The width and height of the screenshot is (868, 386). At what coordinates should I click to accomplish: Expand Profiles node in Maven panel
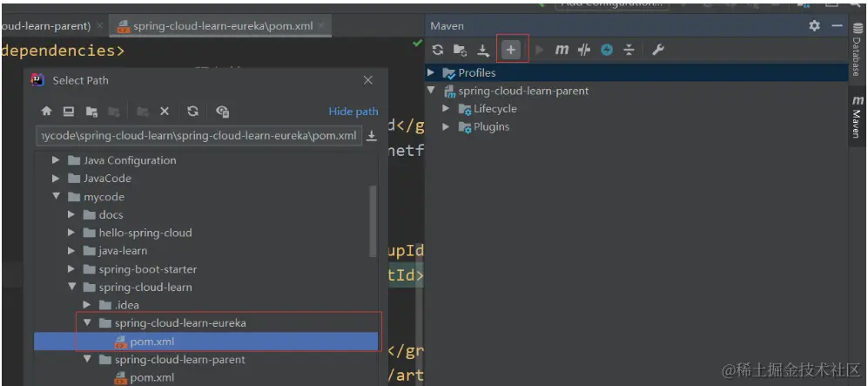[x=431, y=72]
